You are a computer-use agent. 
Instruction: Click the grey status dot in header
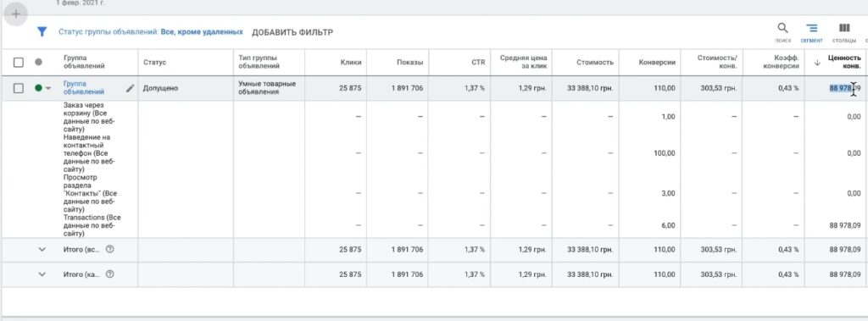click(38, 63)
